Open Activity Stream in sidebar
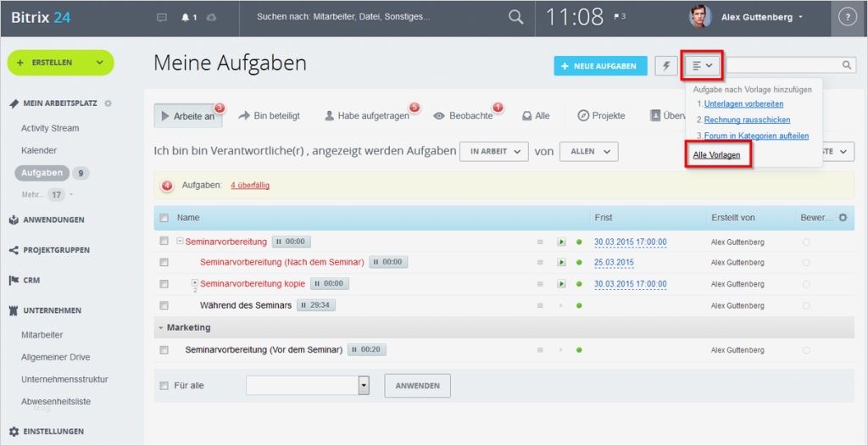The width and height of the screenshot is (868, 446). 50,128
